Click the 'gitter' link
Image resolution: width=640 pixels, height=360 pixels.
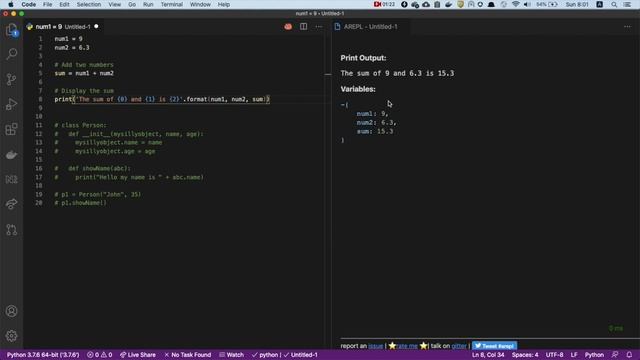[459, 346]
